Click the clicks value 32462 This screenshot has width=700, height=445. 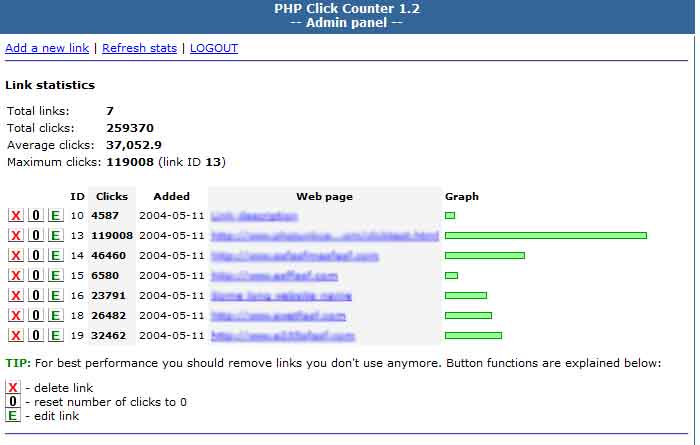tap(108, 336)
